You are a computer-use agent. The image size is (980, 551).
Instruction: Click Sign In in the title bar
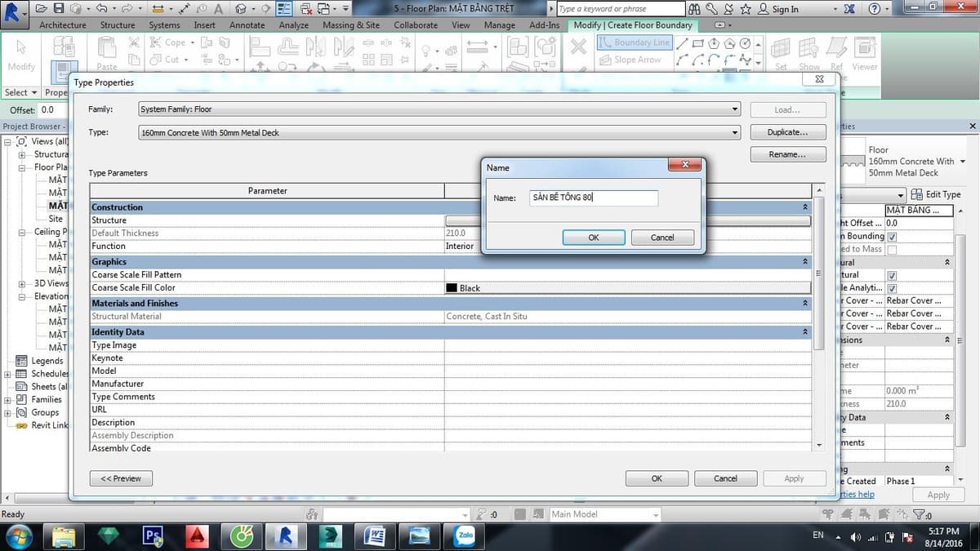pos(778,9)
